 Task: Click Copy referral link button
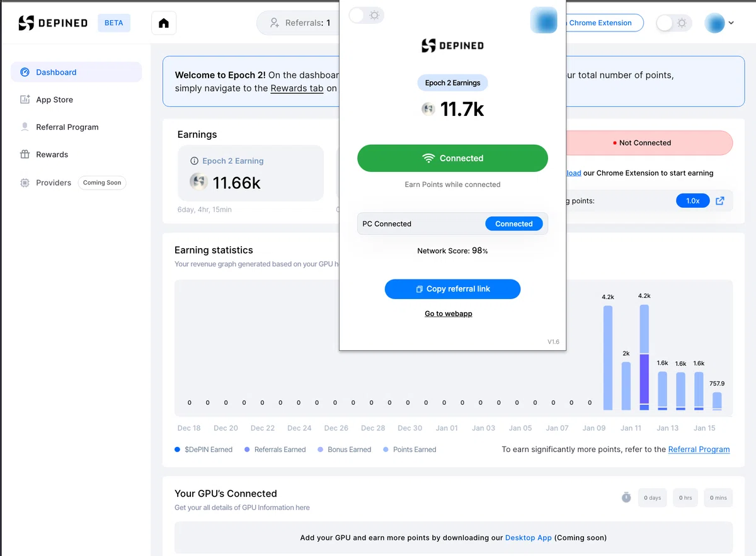tap(452, 289)
